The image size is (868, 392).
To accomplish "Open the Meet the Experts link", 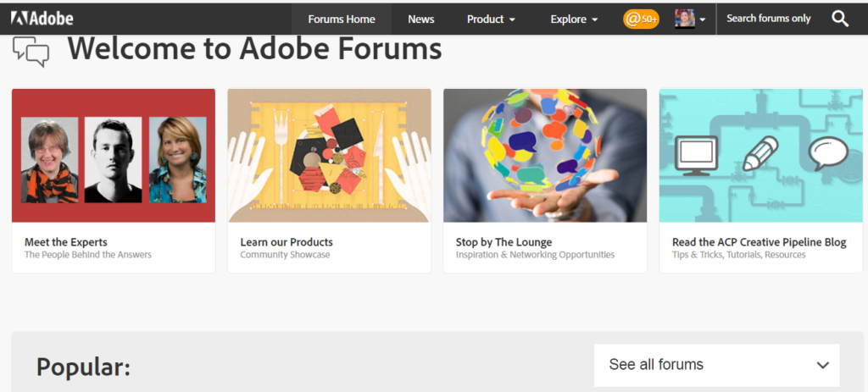I will [66, 242].
